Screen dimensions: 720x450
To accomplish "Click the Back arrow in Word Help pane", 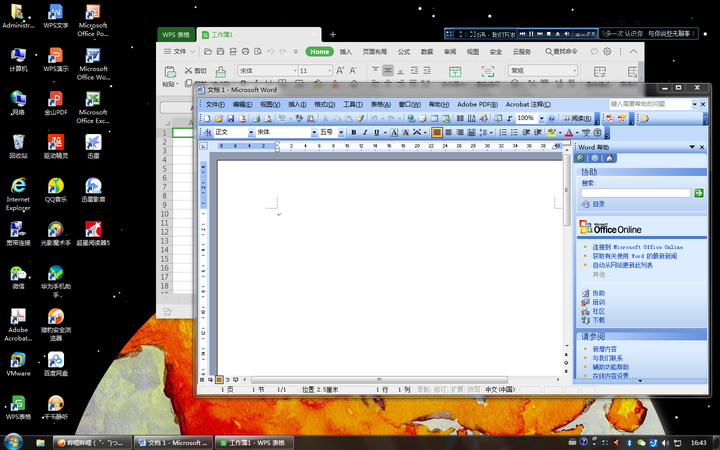I will (580, 158).
